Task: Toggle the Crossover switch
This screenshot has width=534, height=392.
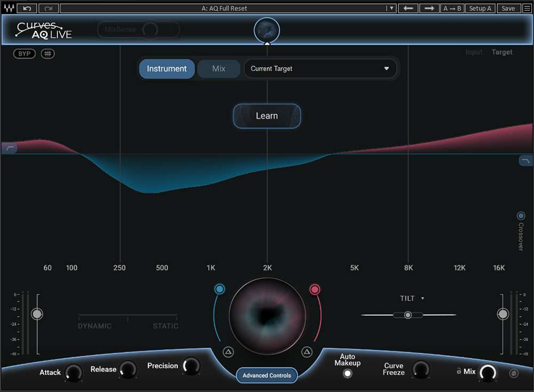Action: [x=521, y=216]
